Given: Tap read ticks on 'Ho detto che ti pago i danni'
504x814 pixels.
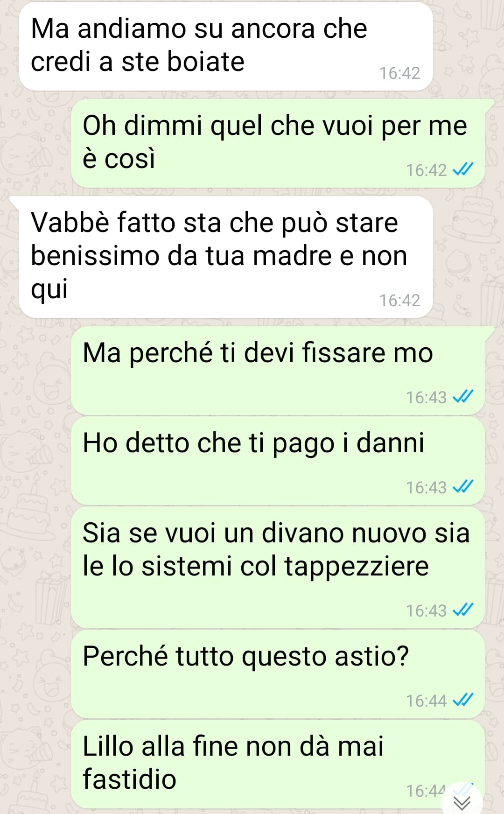Looking at the screenshot, I should click(463, 487).
